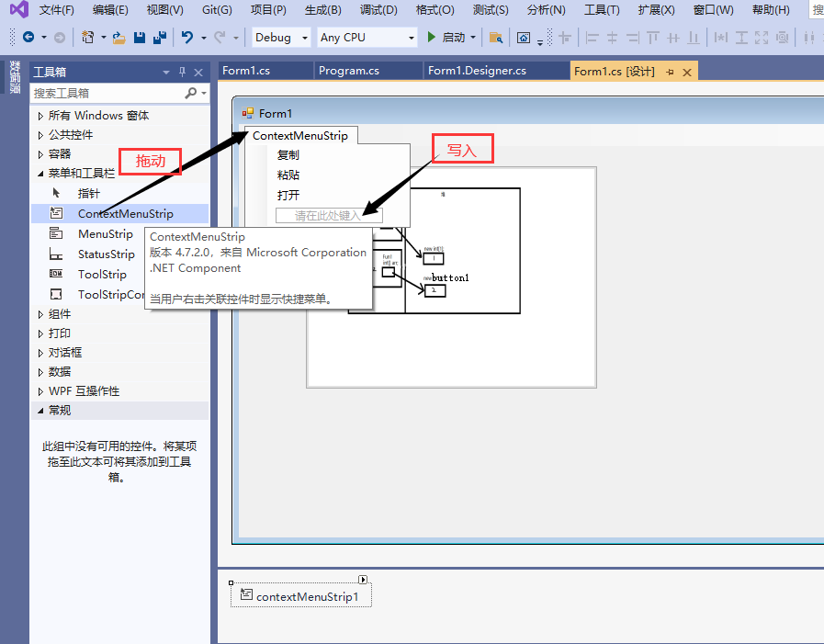Expand the 组件 toolbox group
Screen dimensions: 824x644
40,314
